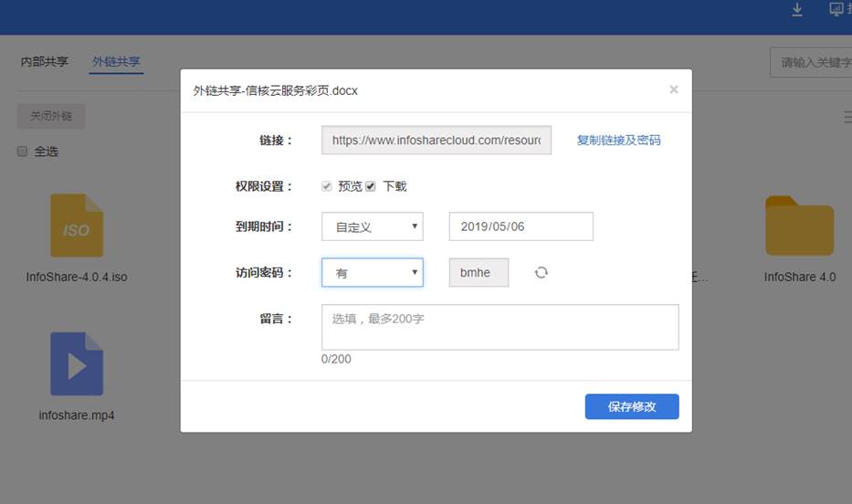The height and width of the screenshot is (504, 852).
Task: Click the download icon in top bar
Action: coord(796,10)
